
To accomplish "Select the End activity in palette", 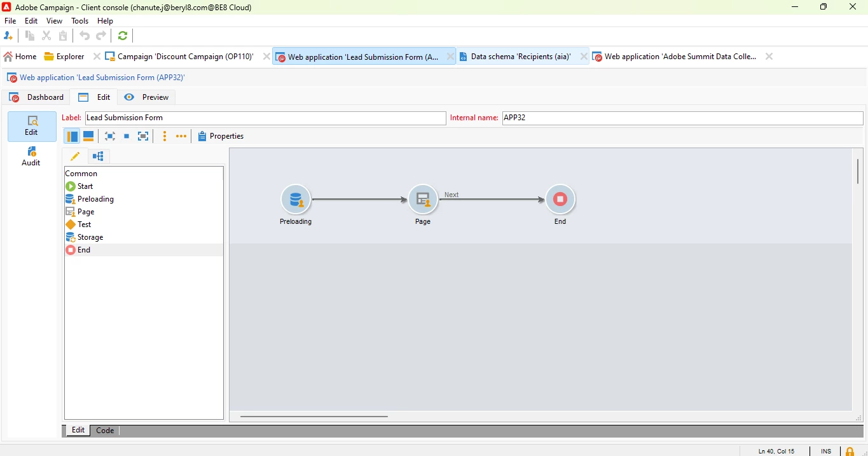I will click(144, 250).
